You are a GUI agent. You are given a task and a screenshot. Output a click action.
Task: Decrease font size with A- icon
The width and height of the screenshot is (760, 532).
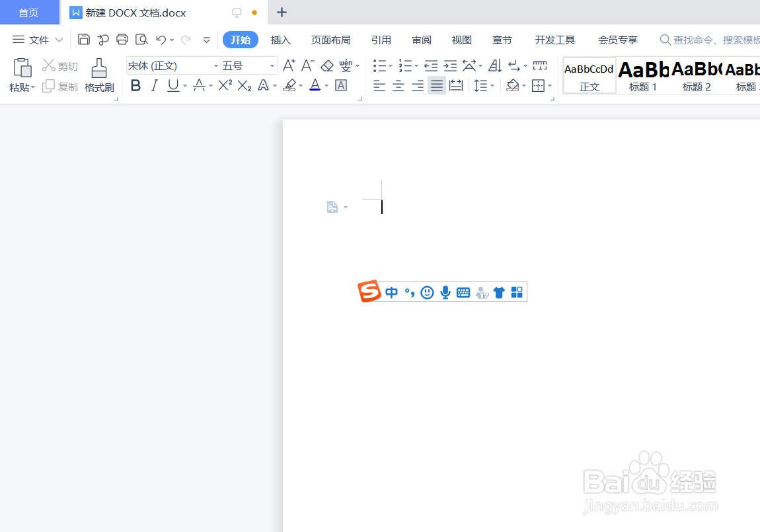pyautogui.click(x=308, y=65)
